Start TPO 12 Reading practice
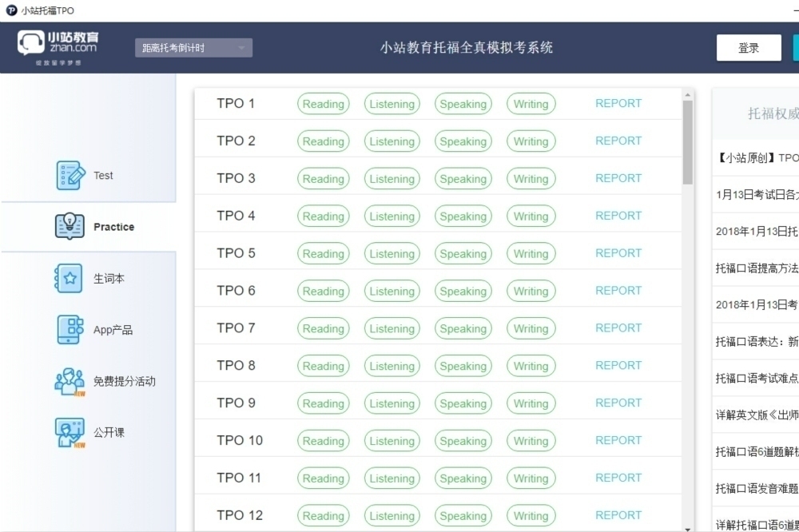This screenshot has width=799, height=532. click(324, 516)
